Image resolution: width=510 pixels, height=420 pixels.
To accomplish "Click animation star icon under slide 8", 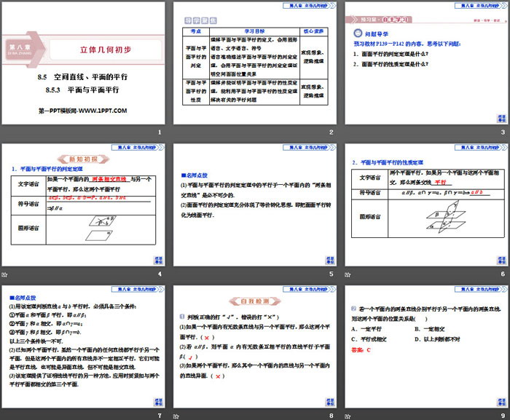I will [x=176, y=415].
